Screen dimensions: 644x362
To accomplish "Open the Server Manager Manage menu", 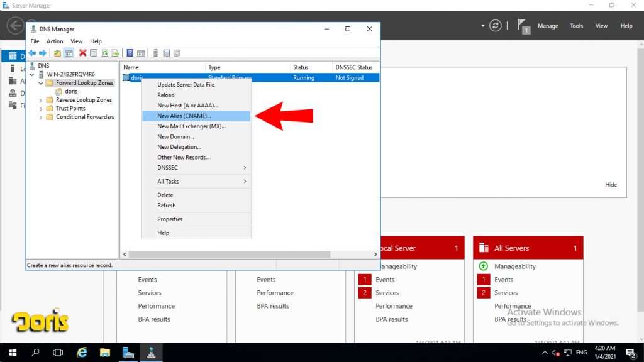I will pos(548,26).
